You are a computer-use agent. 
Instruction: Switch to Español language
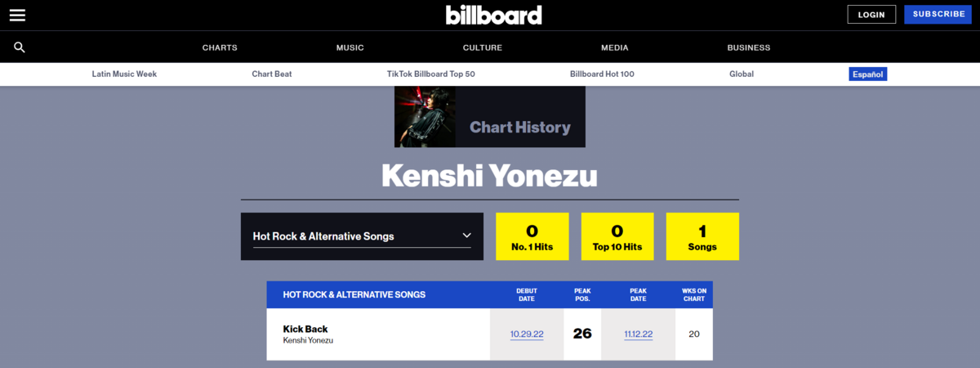pyautogui.click(x=868, y=74)
